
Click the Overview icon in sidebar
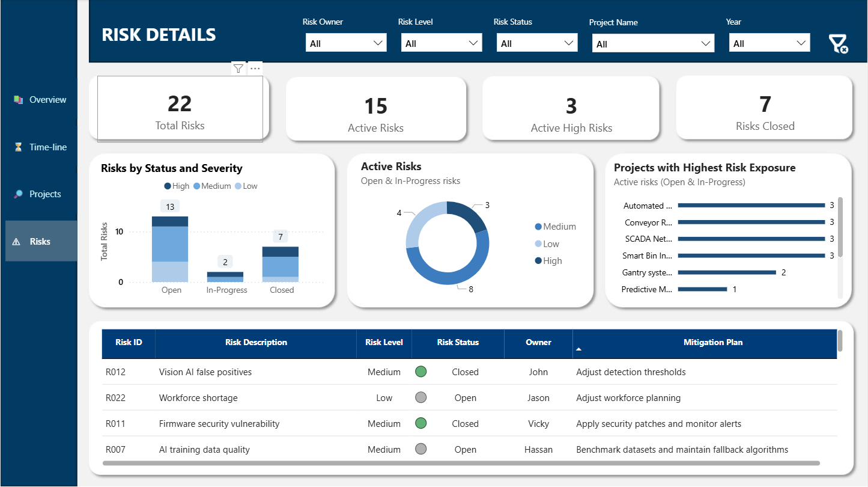18,100
